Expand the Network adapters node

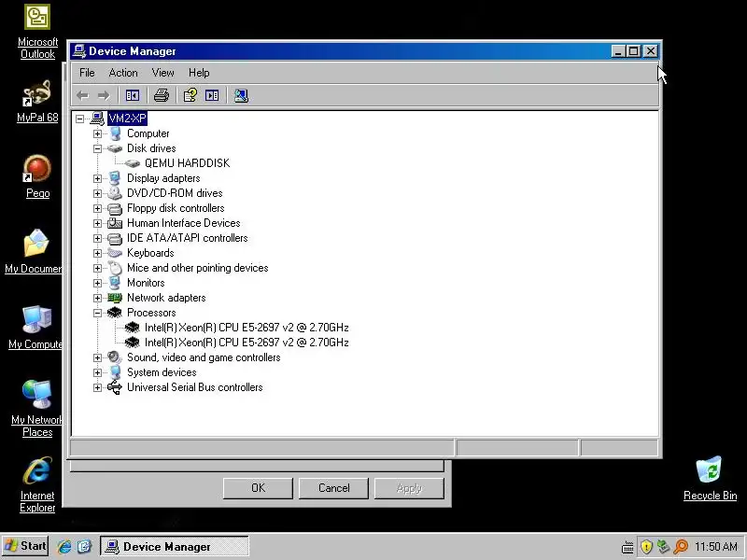[97, 298]
